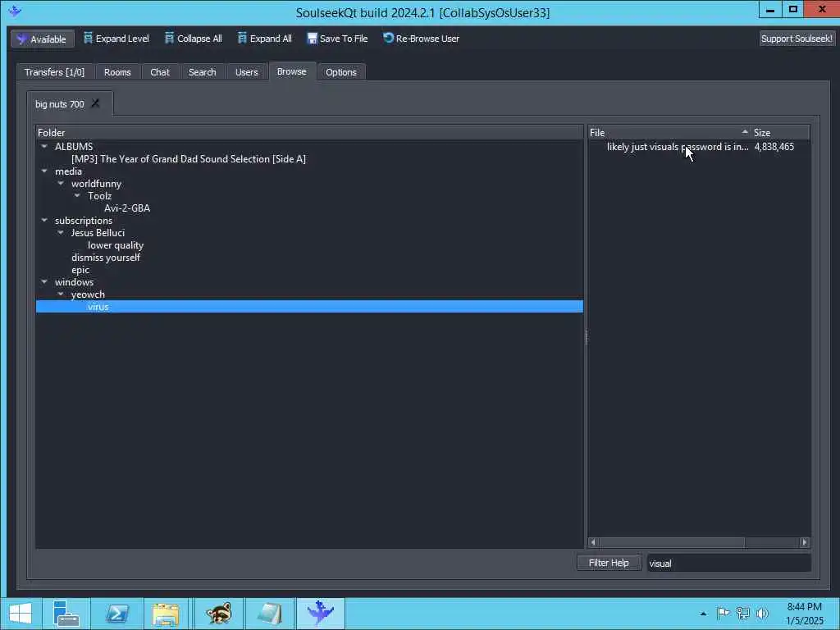The image size is (840, 630).
Task: Go to the Chat tab
Action: point(160,72)
